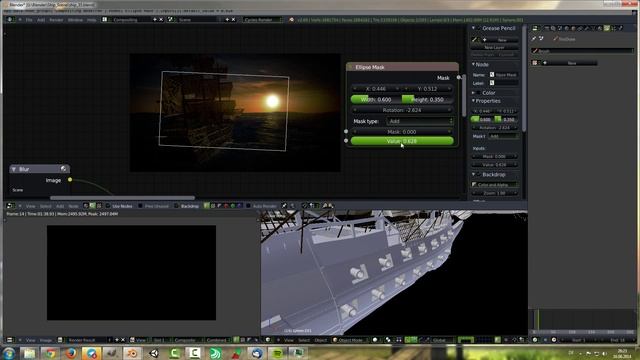
Task: Click the Rotation field in the Ellipse Mask node
Action: click(x=402, y=110)
